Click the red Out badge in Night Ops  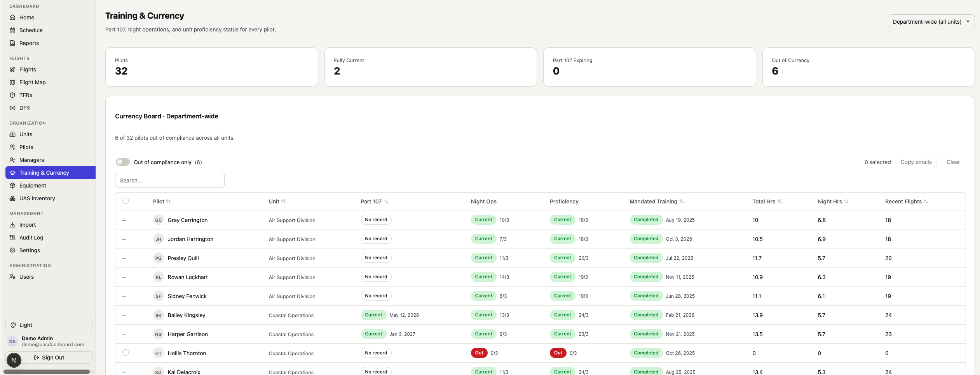point(479,353)
